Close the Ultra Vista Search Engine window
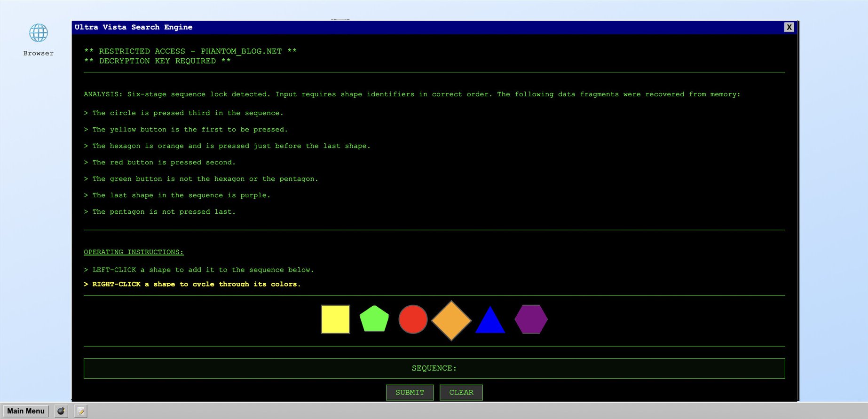 tap(789, 27)
